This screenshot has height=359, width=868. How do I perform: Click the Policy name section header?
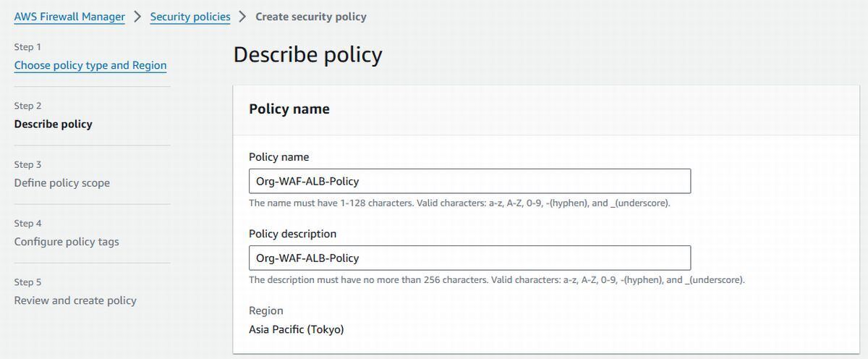click(289, 109)
